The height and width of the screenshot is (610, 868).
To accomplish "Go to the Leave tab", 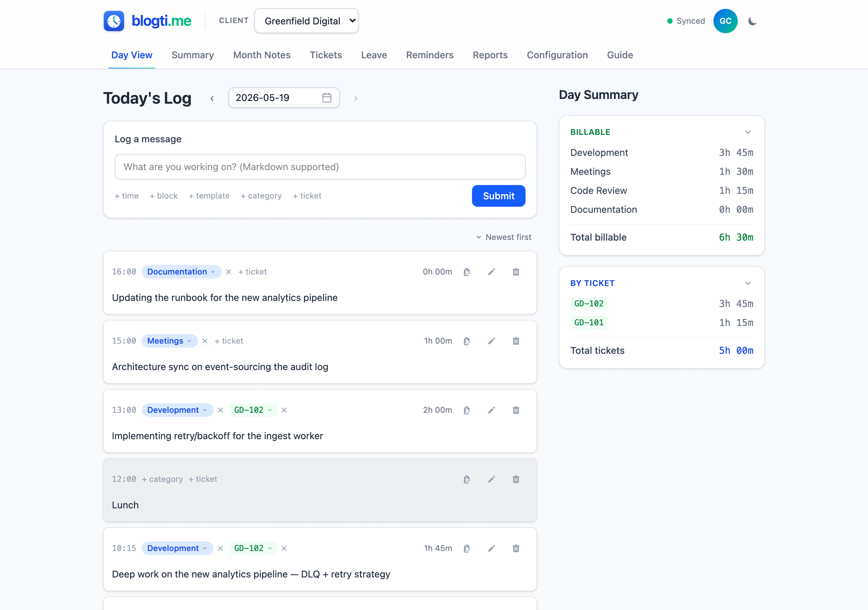I will [374, 55].
